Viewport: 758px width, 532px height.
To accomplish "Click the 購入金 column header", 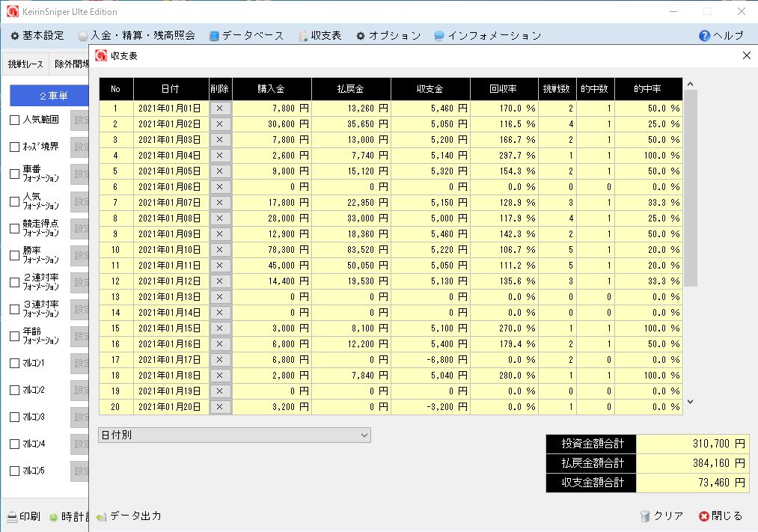I will click(x=272, y=89).
